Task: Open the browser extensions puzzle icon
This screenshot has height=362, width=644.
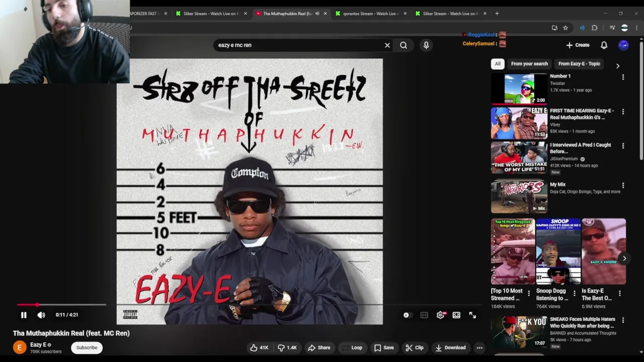Action: (x=594, y=28)
